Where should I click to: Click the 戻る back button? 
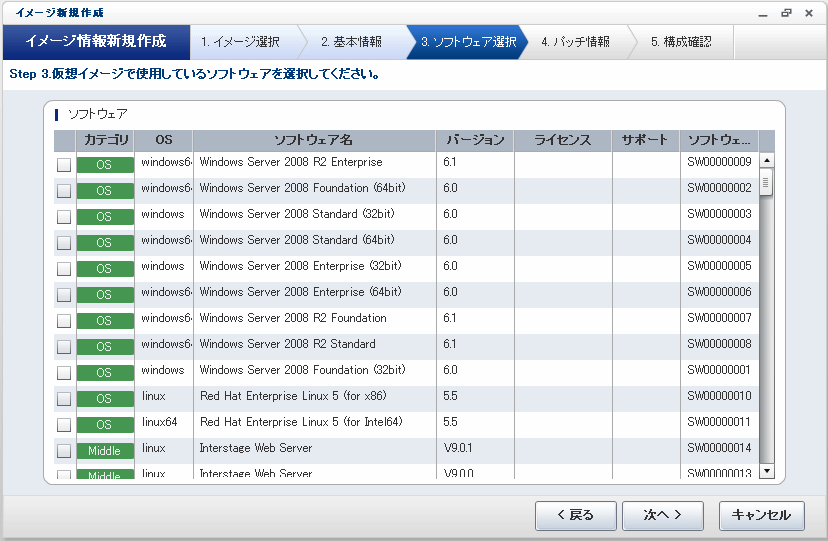576,515
